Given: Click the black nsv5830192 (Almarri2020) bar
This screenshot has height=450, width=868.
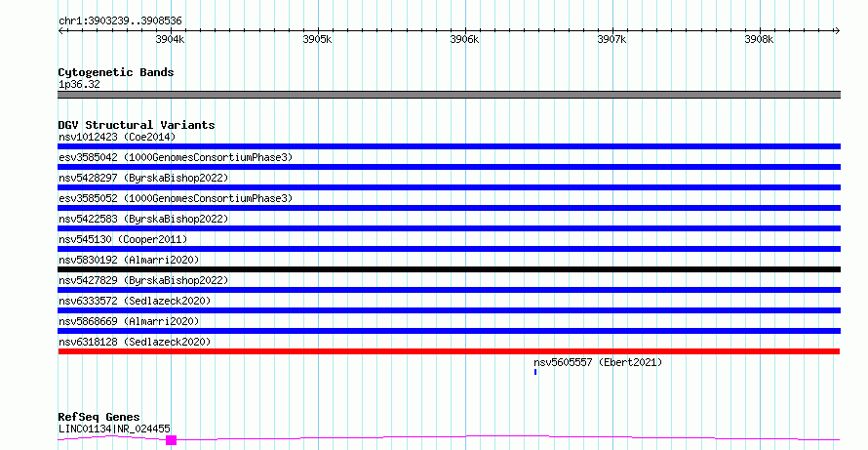Looking at the screenshot, I should click(x=449, y=269).
